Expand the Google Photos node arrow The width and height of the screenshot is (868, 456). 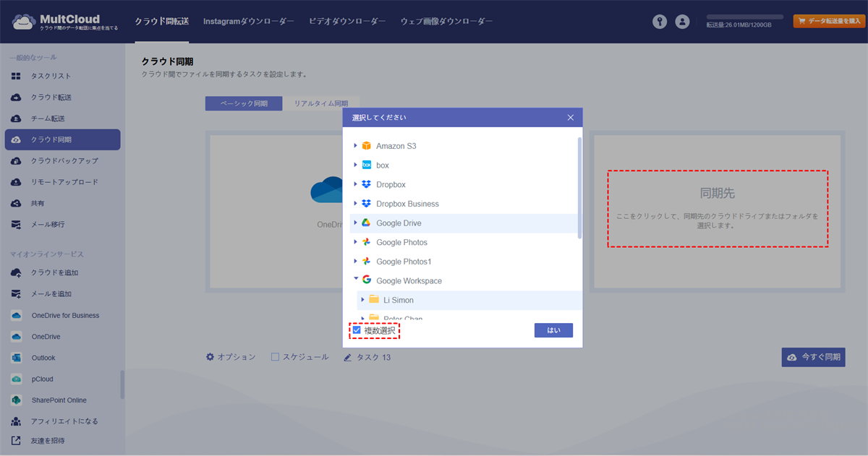[x=356, y=242]
